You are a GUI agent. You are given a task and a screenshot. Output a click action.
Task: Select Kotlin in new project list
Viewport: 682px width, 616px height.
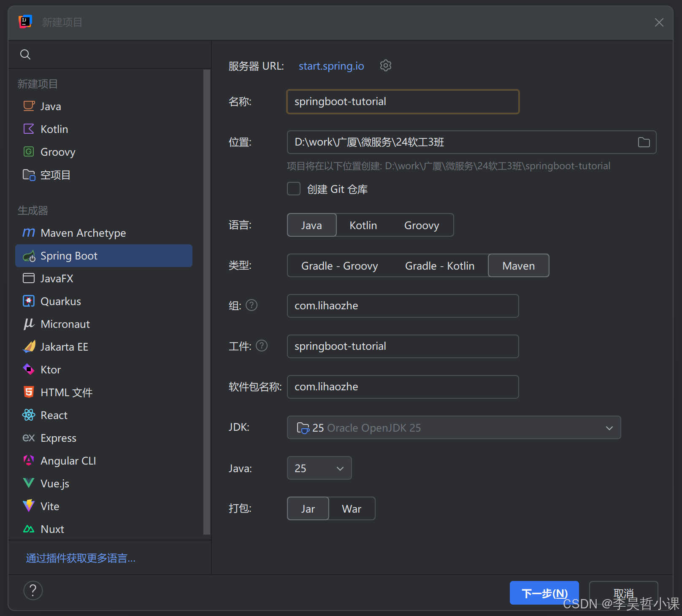point(104,129)
